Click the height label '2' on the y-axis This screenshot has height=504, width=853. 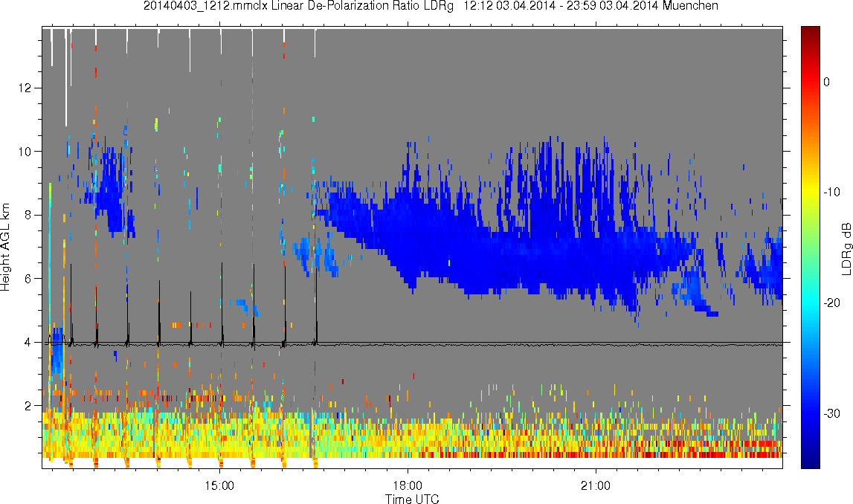click(x=28, y=406)
